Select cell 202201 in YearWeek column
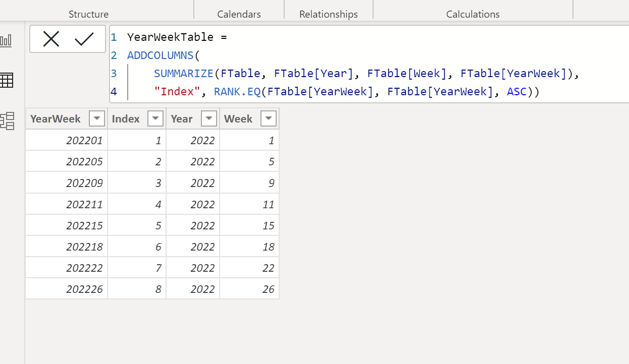Viewport: 629px width, 364px height. pyautogui.click(x=67, y=140)
